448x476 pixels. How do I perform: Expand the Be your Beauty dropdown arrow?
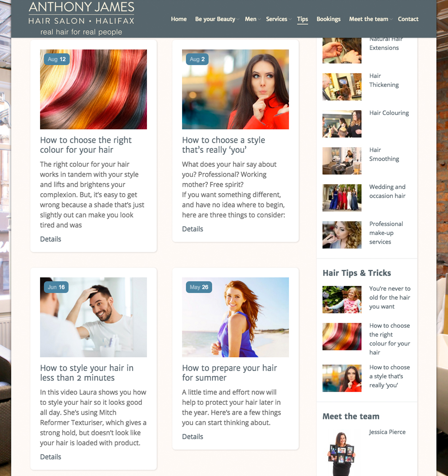point(238,19)
